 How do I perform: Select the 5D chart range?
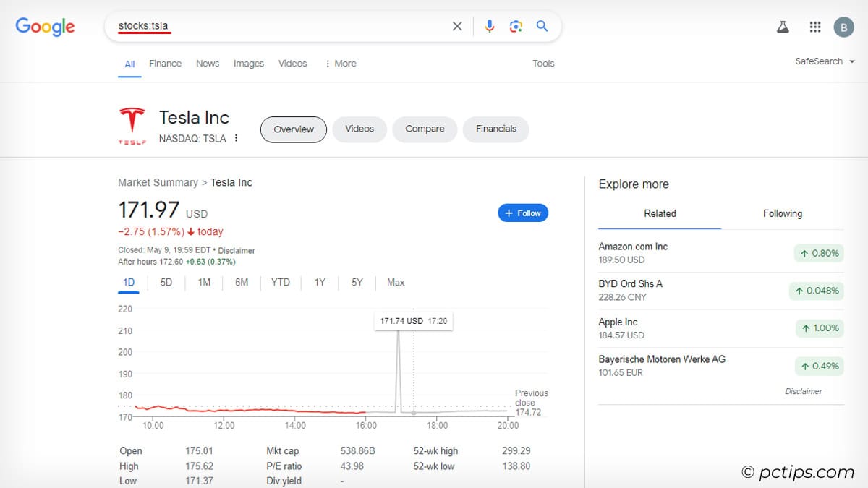166,282
